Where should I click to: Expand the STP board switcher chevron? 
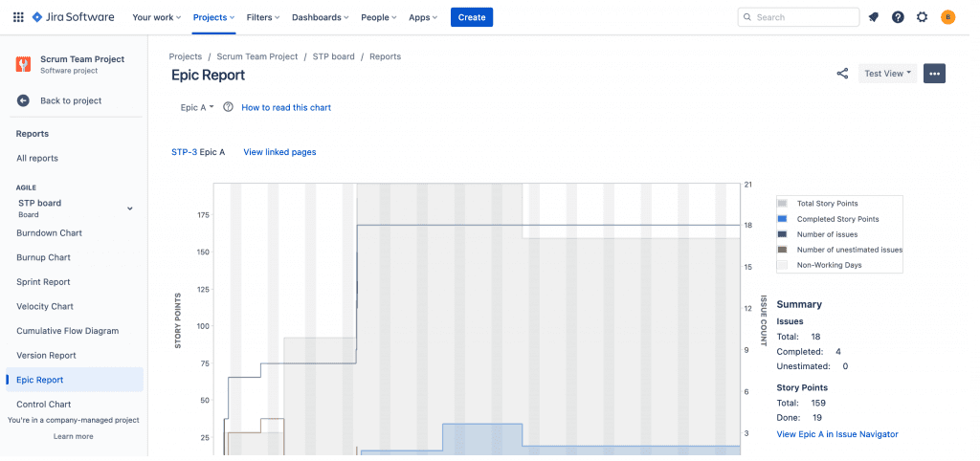130,209
